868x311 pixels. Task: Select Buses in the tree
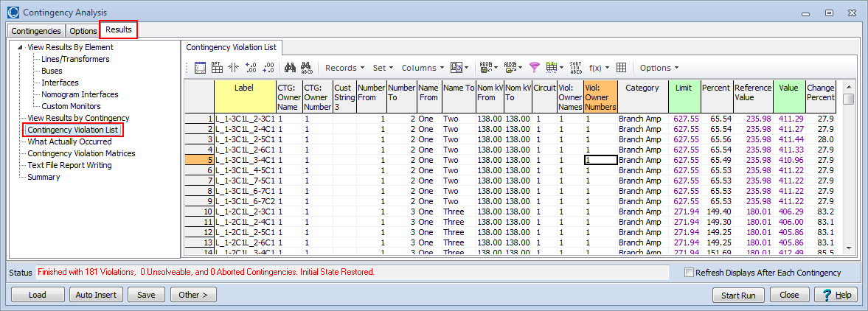coord(52,71)
